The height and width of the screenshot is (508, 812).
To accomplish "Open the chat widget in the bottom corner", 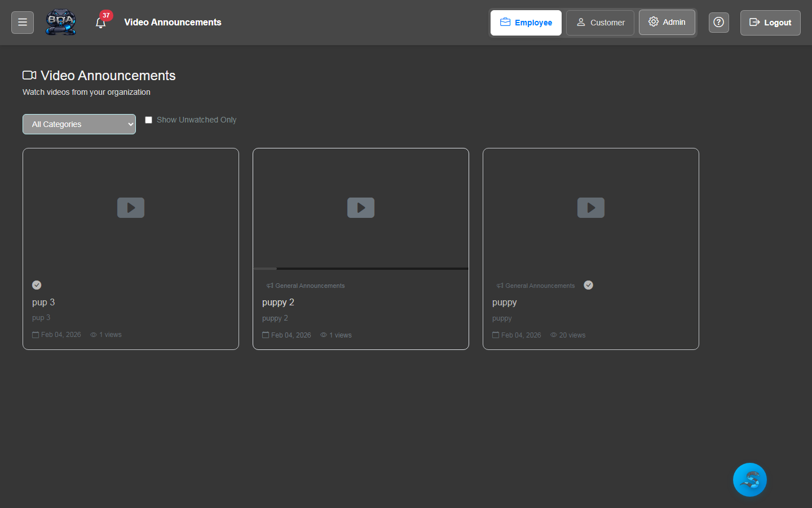I will (749, 479).
